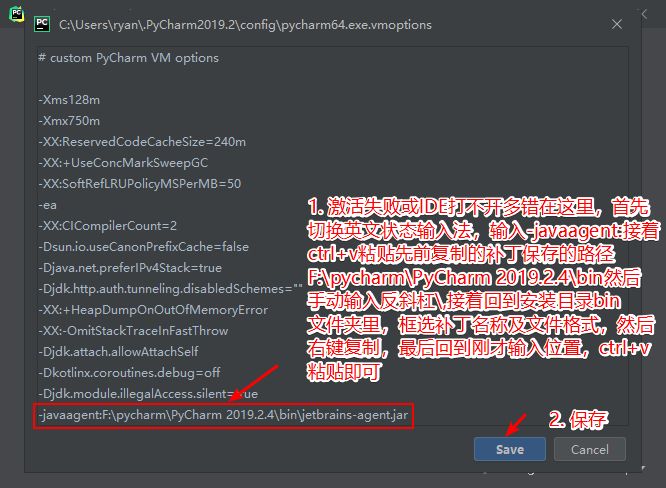Image resolution: width=666 pixels, height=488 pixels.
Task: Click the CICompilerCount=2 line
Action: coord(107,226)
